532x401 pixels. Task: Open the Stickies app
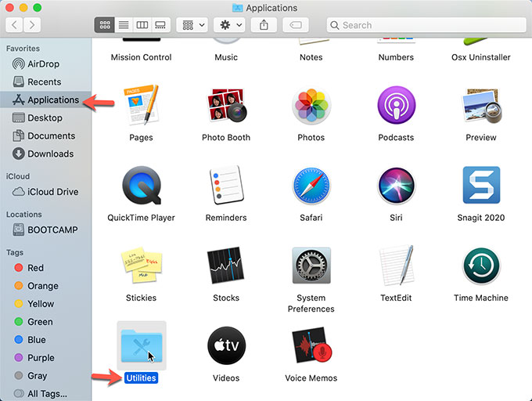pos(141,266)
